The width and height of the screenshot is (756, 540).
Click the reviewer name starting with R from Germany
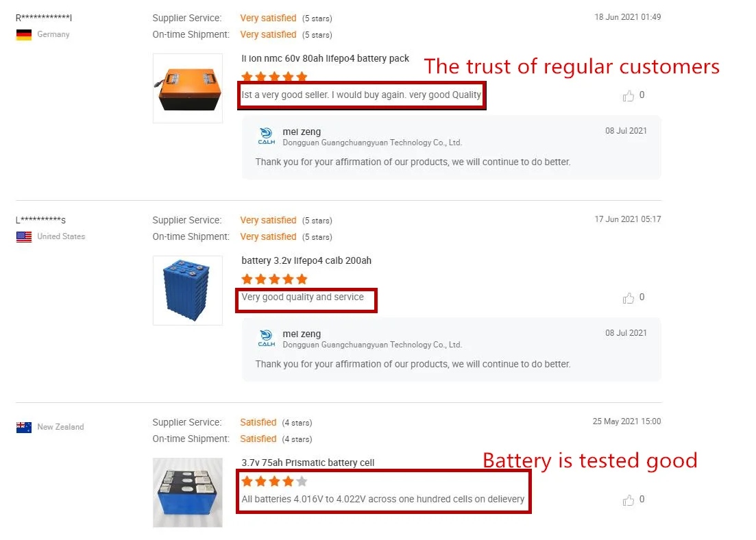pos(44,17)
